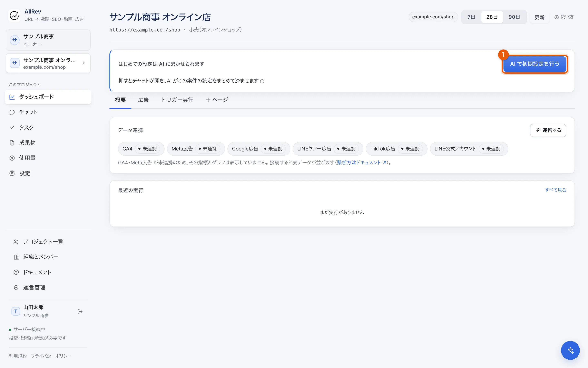Screen dimensions: 588x368
Task: Click まだ実行がありません text
Action: pyautogui.click(x=342, y=212)
